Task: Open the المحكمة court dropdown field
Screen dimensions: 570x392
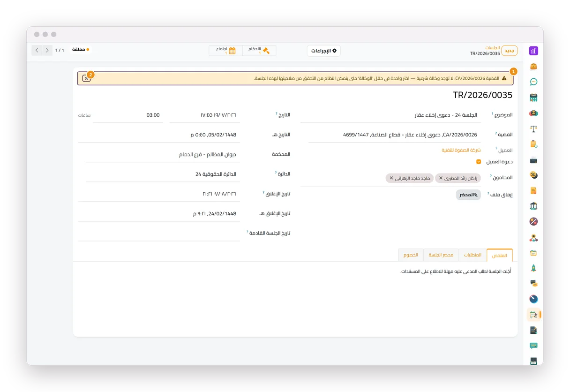Action: click(x=163, y=155)
